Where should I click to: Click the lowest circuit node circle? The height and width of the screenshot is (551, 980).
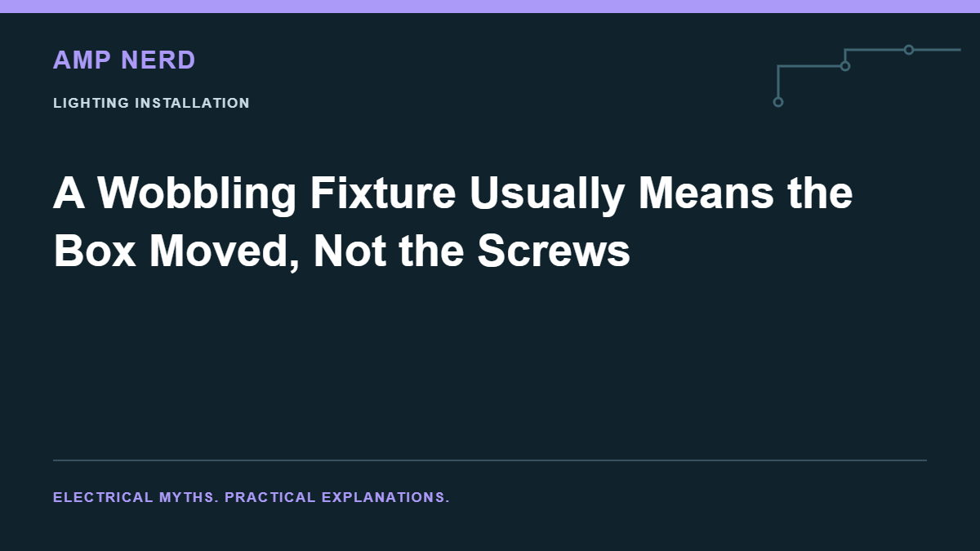[x=778, y=102]
